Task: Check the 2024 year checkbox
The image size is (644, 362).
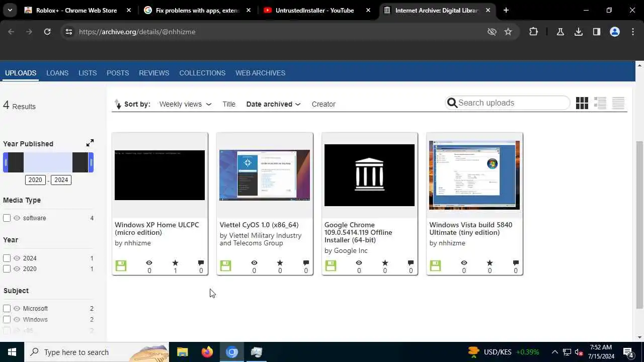Action: [7, 258]
